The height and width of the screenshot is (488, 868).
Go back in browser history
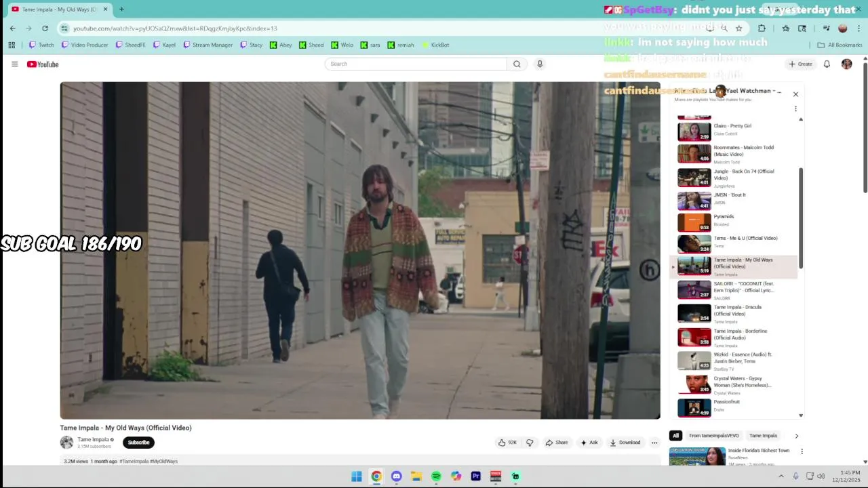12,28
